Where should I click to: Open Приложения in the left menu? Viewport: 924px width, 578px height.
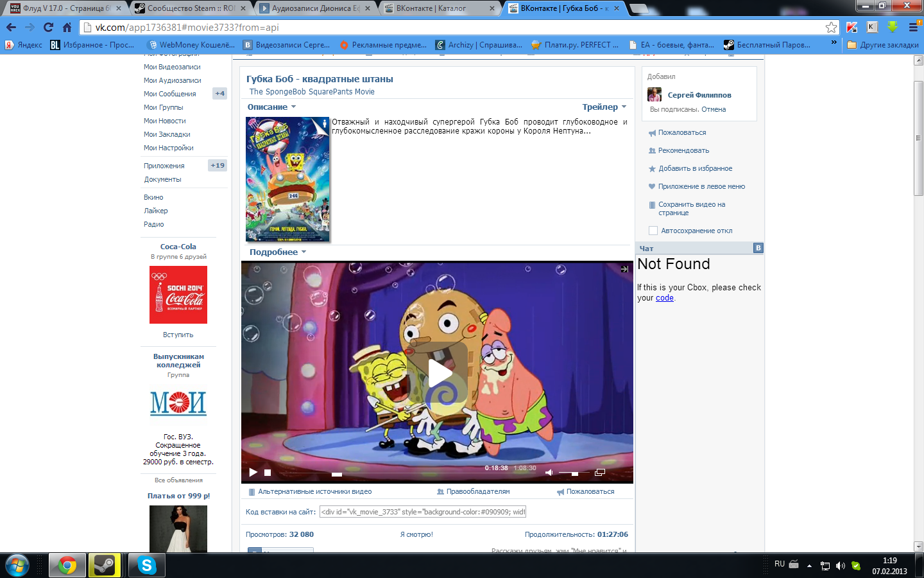[x=164, y=166]
